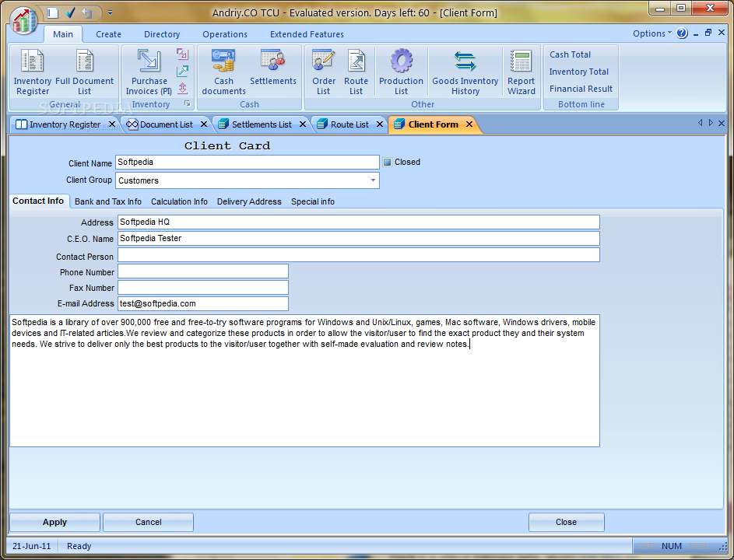Select the Calculation Info sub-tab
734x560 pixels.
click(179, 201)
